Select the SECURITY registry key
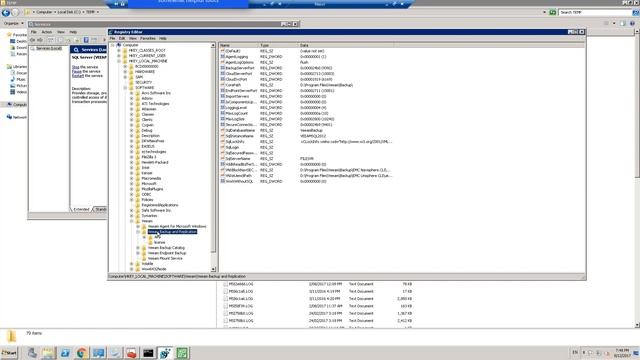640x360 pixels. pos(144,82)
